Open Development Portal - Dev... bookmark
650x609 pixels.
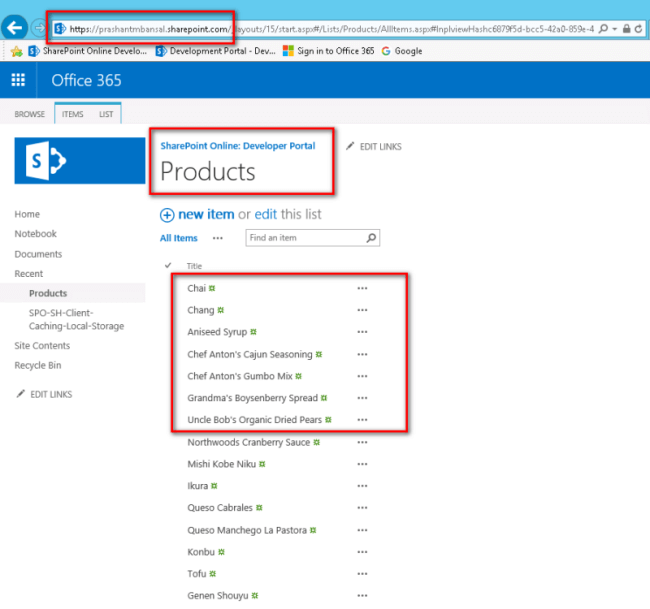[216, 51]
